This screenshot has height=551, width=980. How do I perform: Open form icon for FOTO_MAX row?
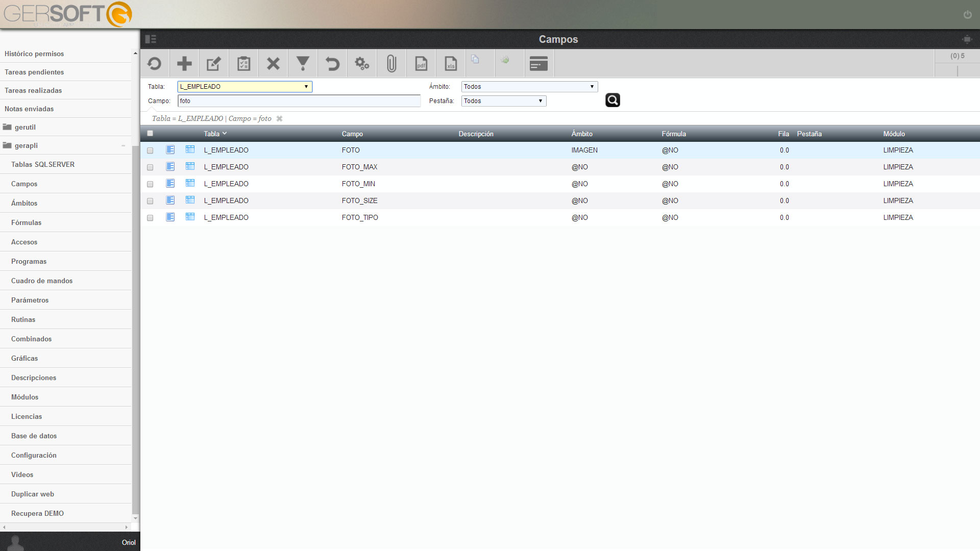[x=170, y=166]
